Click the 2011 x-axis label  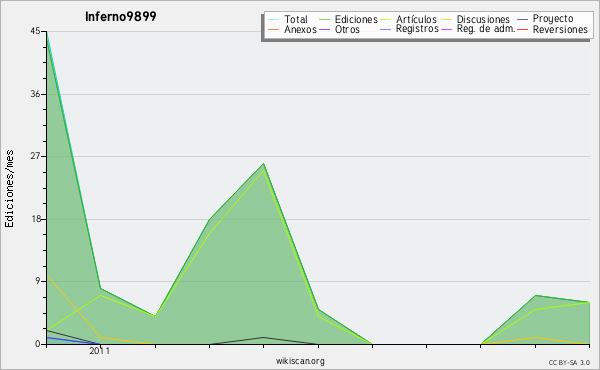pos(99,351)
